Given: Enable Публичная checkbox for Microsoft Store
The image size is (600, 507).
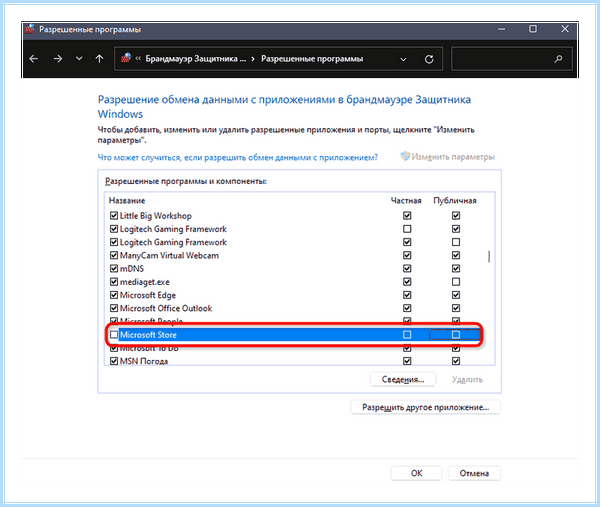Looking at the screenshot, I should [x=456, y=335].
